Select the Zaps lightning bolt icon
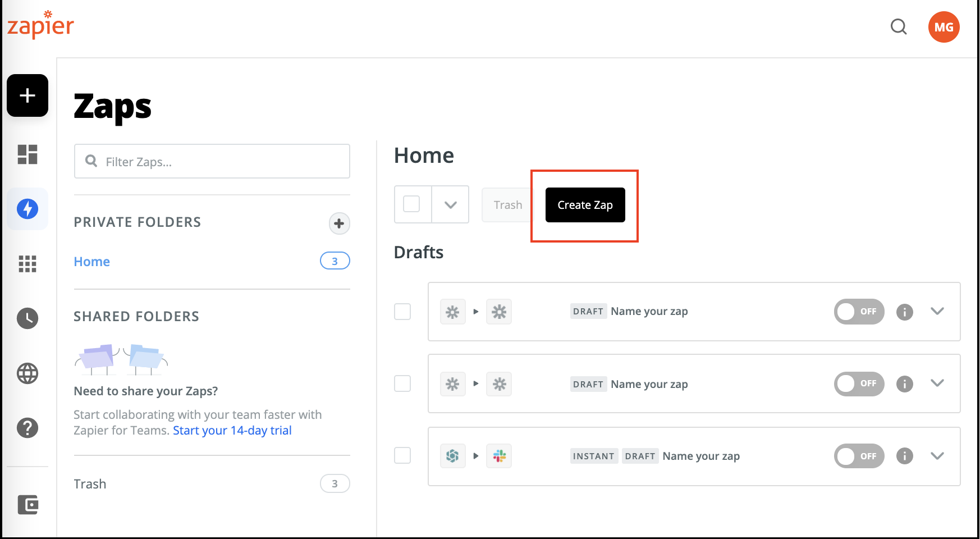Viewport: 980px width, 539px height. tap(27, 208)
